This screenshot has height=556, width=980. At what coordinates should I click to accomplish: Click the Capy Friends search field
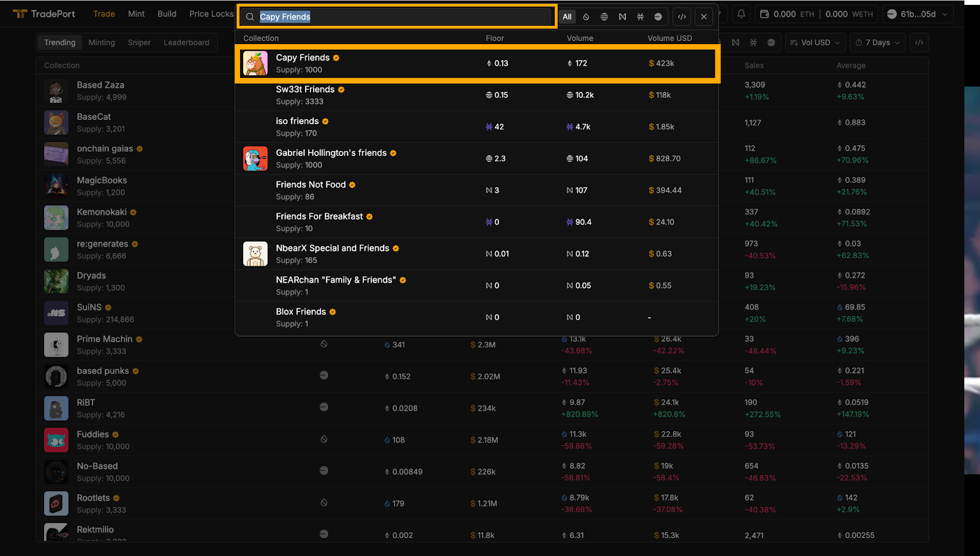click(x=398, y=17)
